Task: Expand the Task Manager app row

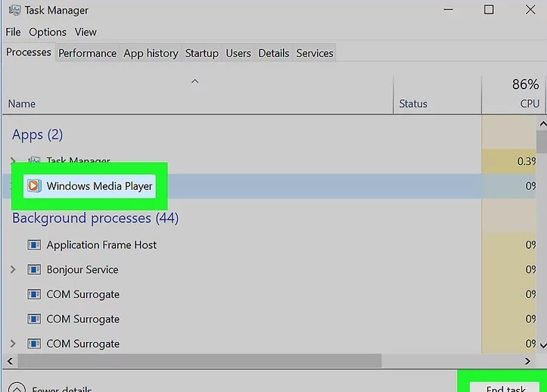Action: (13, 160)
